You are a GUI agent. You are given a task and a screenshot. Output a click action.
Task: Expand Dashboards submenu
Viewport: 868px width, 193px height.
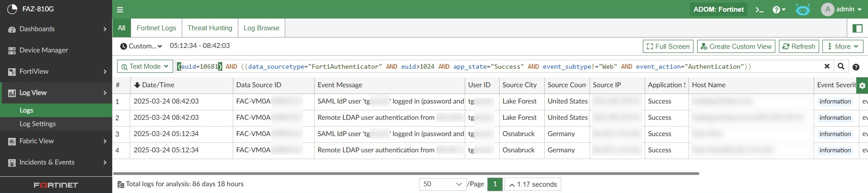pyautogui.click(x=105, y=29)
